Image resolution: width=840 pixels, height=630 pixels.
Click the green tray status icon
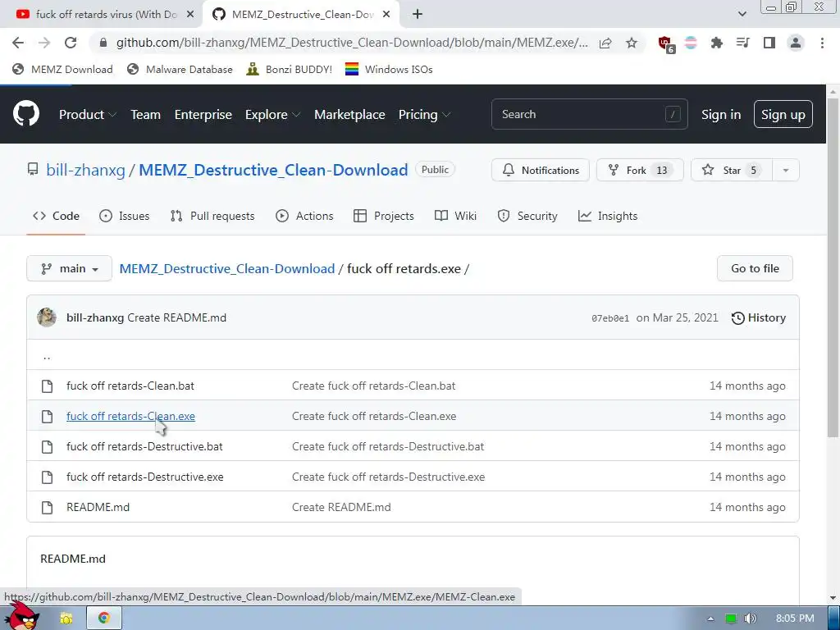(x=731, y=619)
